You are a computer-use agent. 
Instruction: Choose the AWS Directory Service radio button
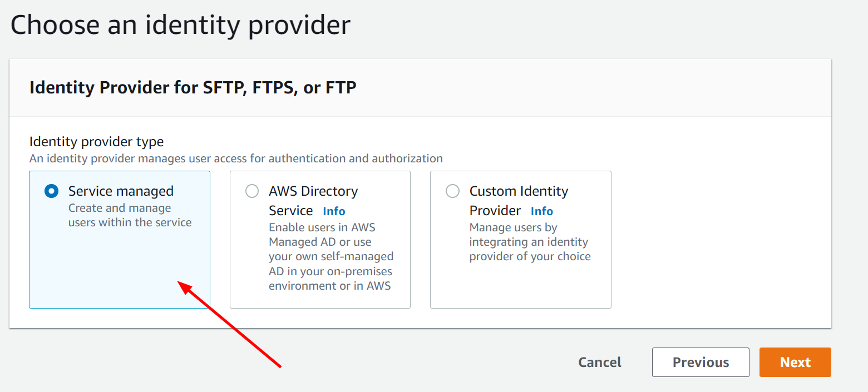click(252, 191)
